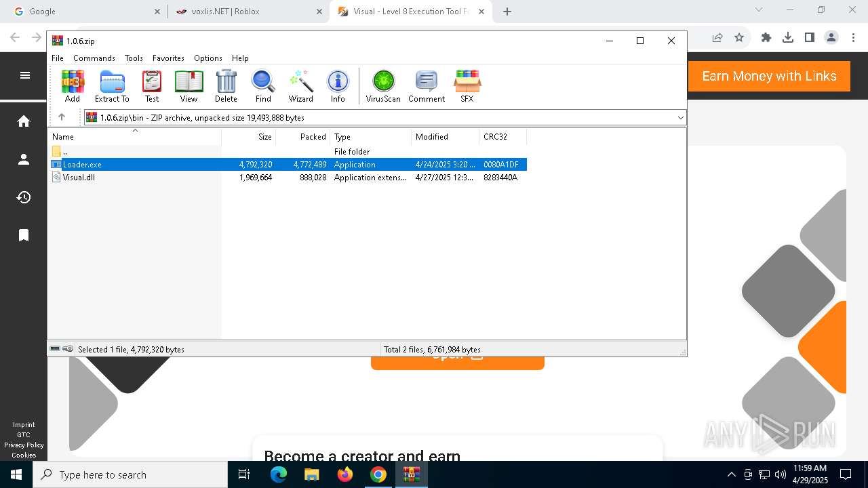
Task: Expand the archive path dropdown arrow
Action: [x=680, y=118]
